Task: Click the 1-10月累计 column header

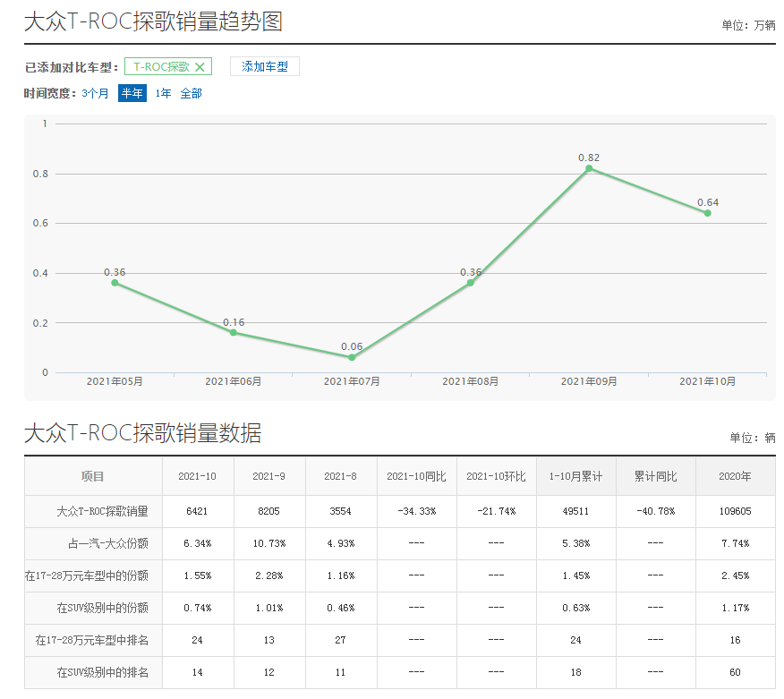Action: [x=576, y=476]
